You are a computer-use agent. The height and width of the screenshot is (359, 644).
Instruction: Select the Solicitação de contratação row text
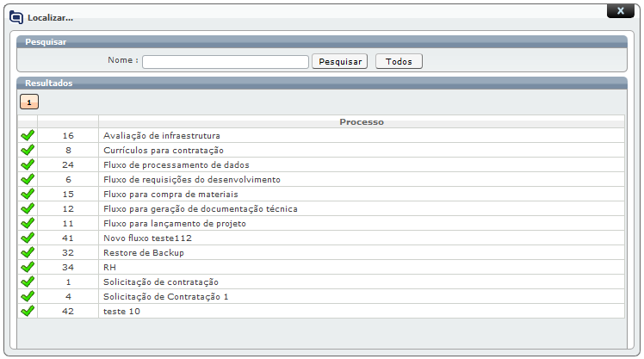[x=161, y=282]
